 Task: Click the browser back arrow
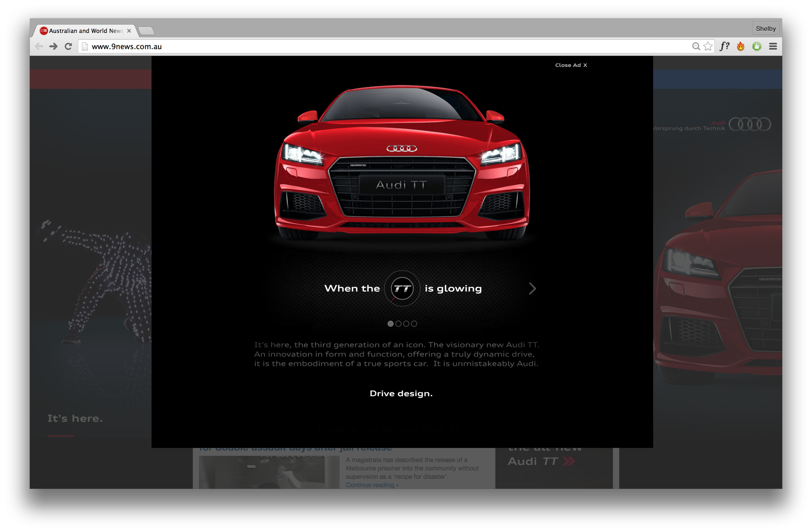click(39, 46)
